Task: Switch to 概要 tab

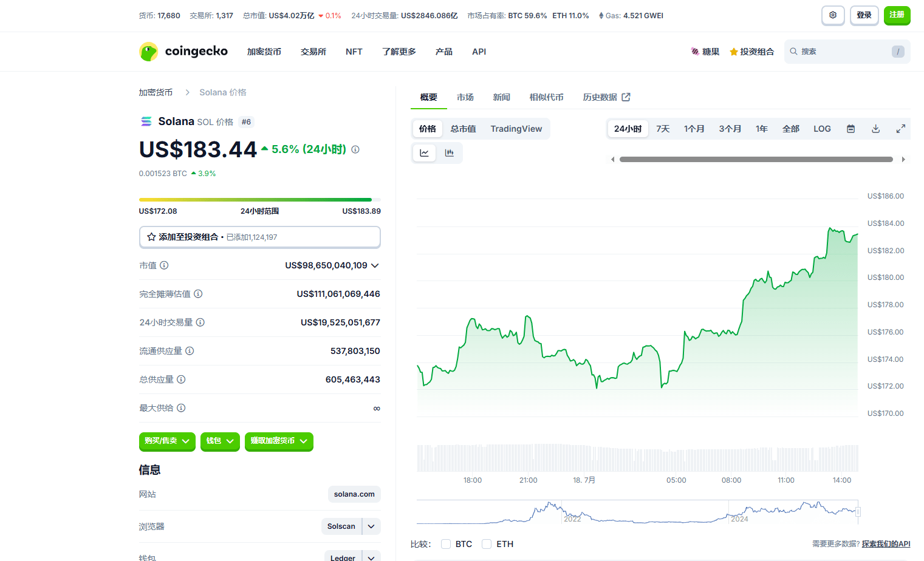Action: [429, 97]
